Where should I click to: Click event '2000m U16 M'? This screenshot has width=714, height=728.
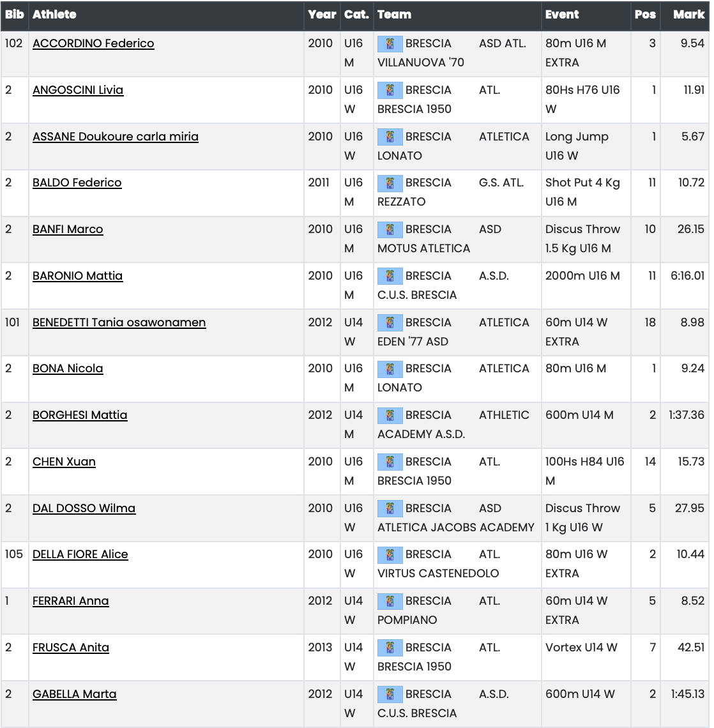[582, 275]
